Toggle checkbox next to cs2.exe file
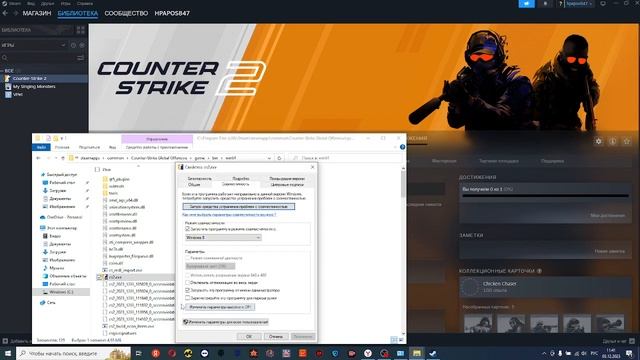640x360 pixels. (100, 277)
